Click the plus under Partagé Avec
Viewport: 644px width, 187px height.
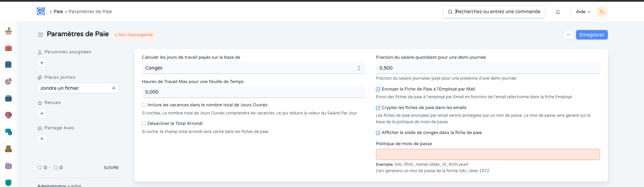click(x=42, y=139)
